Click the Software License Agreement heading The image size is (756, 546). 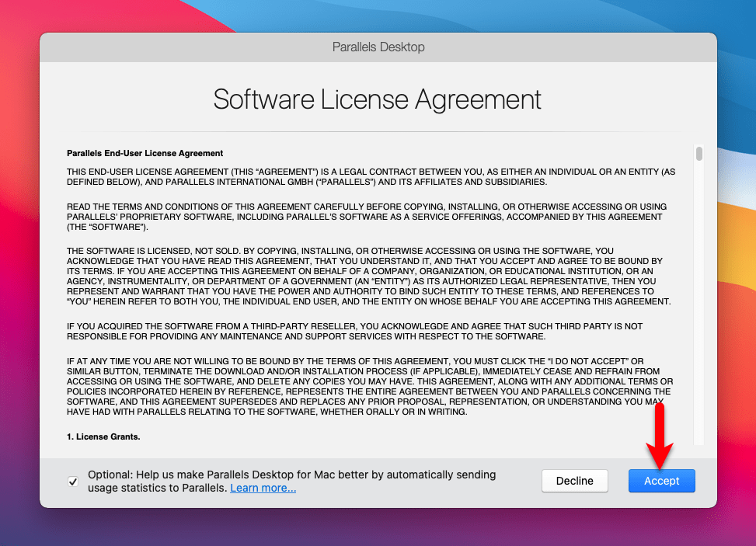click(378, 99)
